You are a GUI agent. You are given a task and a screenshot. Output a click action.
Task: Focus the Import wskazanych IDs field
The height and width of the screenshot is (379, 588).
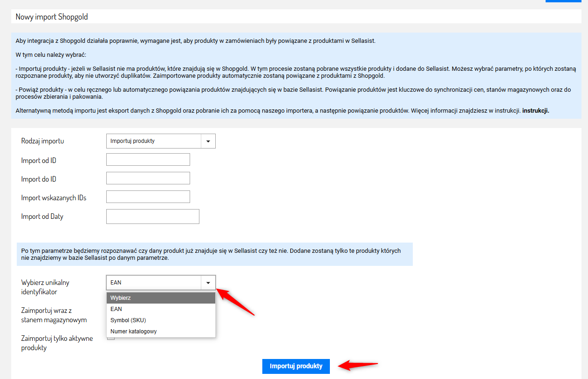coord(148,197)
